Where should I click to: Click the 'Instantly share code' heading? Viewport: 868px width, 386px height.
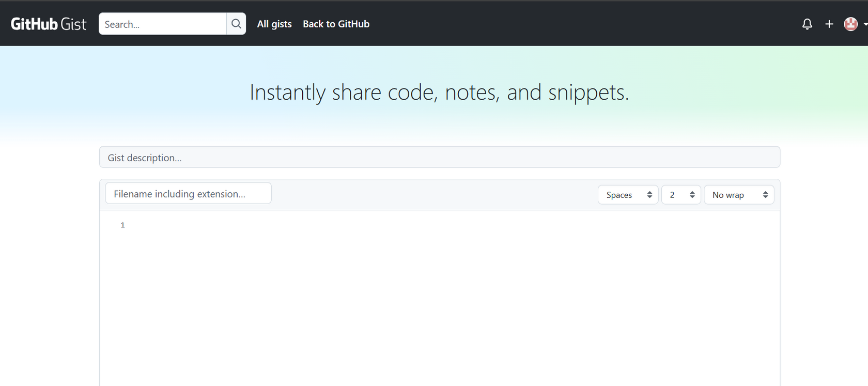(439, 92)
